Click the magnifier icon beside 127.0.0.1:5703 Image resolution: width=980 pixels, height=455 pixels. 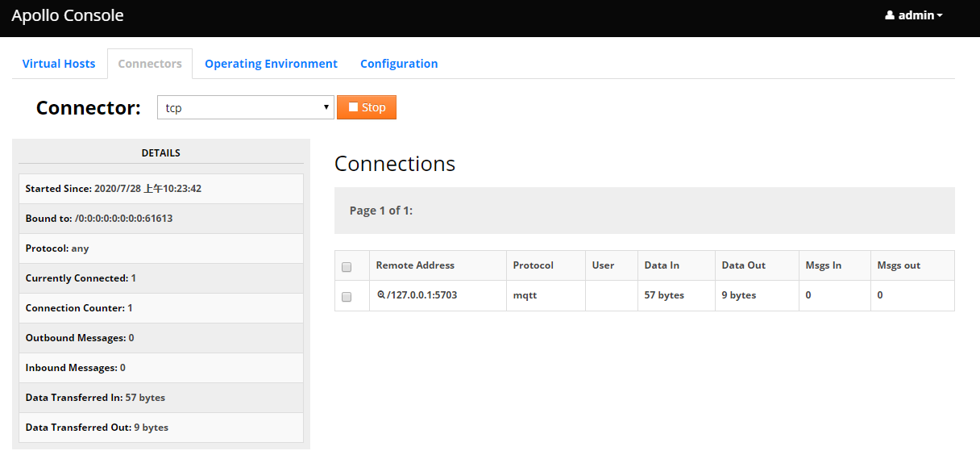[x=380, y=295]
